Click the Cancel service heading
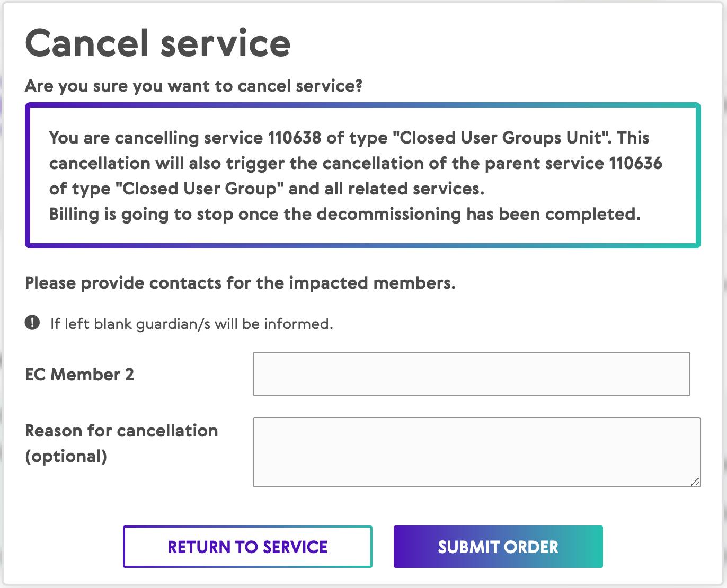Viewport: 727px width, 588px height. [157, 43]
